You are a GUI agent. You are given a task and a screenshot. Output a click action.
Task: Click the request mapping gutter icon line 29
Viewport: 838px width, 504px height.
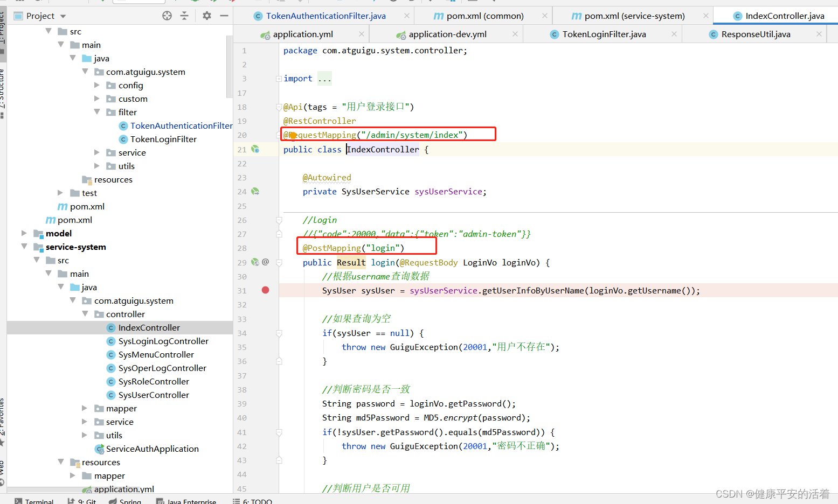(x=255, y=262)
